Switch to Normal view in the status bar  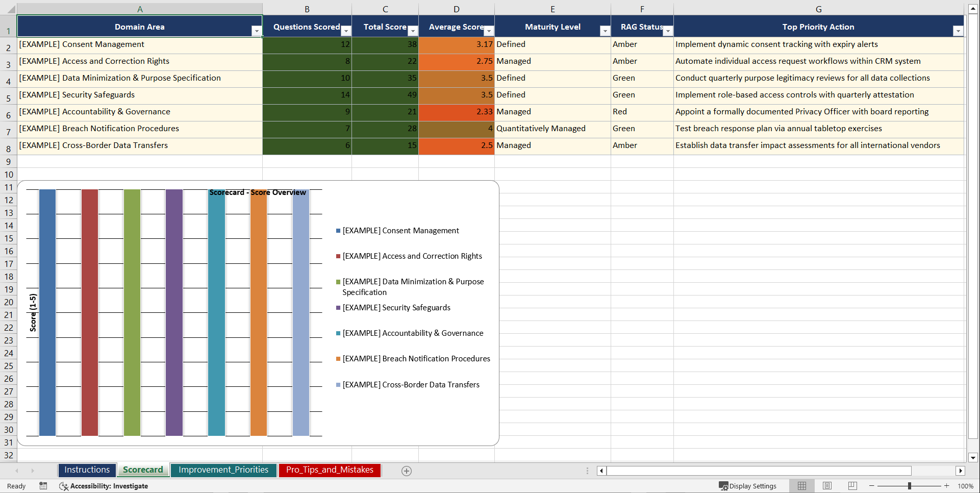pos(801,486)
